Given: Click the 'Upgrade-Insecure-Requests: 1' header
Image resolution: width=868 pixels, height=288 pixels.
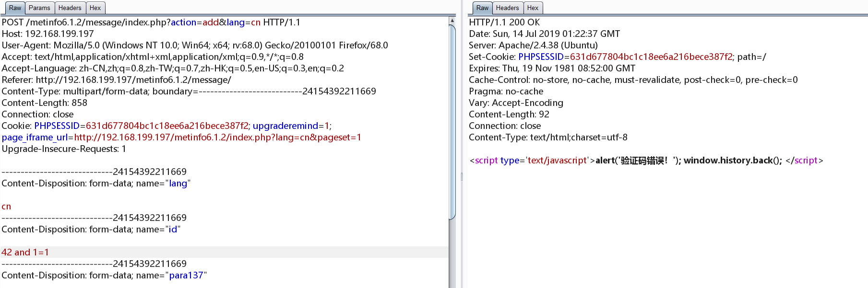Looking at the screenshot, I should pyautogui.click(x=64, y=149).
